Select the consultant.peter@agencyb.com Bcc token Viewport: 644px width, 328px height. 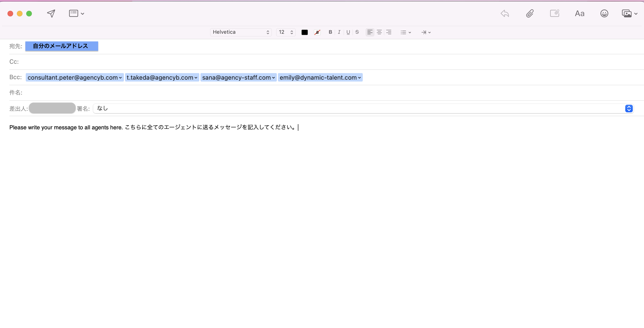pos(74,77)
